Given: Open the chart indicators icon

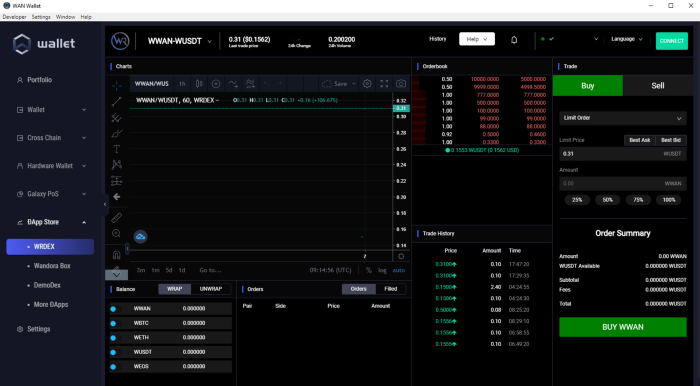Looking at the screenshot, I should click(233, 83).
